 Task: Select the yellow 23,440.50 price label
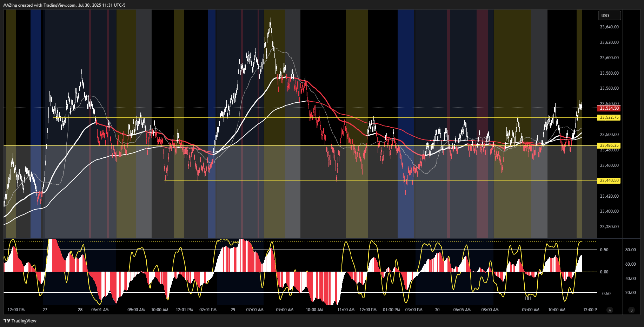(x=609, y=180)
